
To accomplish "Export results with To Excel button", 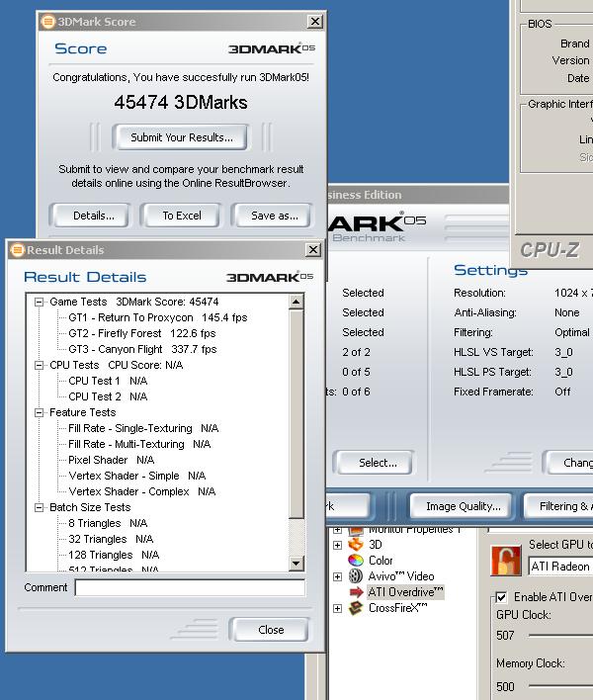I will pos(181,216).
